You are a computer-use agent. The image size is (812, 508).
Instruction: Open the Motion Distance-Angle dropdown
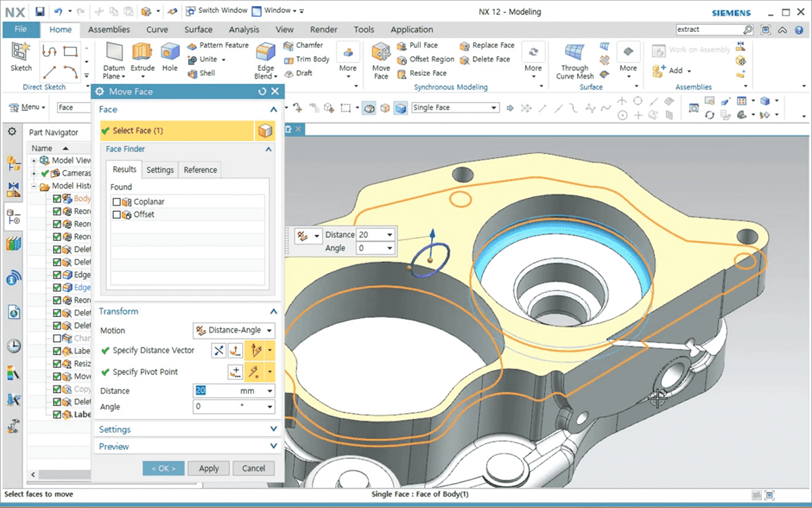click(x=234, y=331)
